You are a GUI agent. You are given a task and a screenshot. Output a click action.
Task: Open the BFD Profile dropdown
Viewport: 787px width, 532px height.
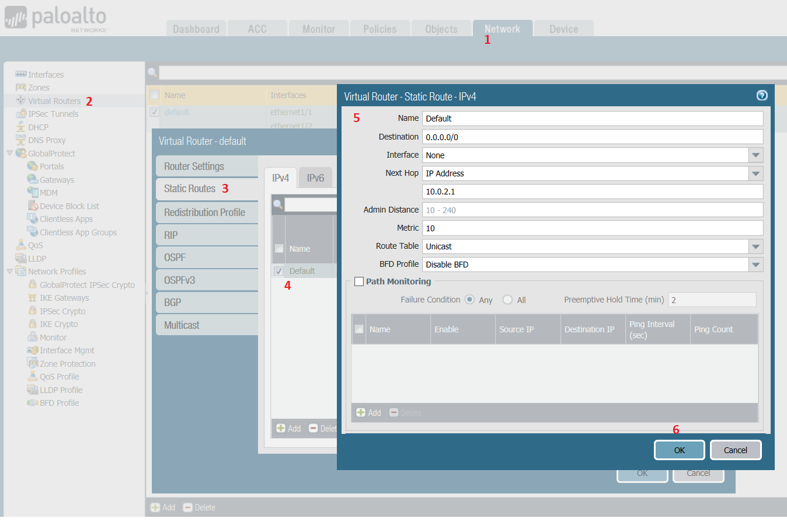(755, 264)
